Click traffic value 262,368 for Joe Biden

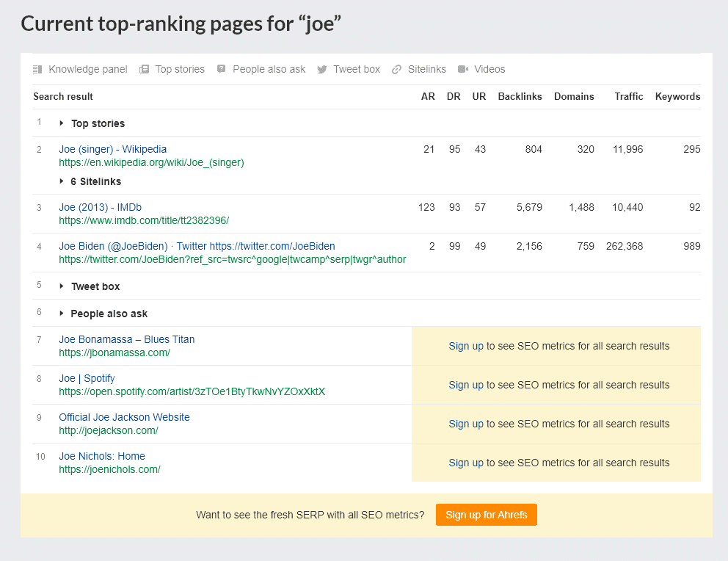tap(625, 246)
